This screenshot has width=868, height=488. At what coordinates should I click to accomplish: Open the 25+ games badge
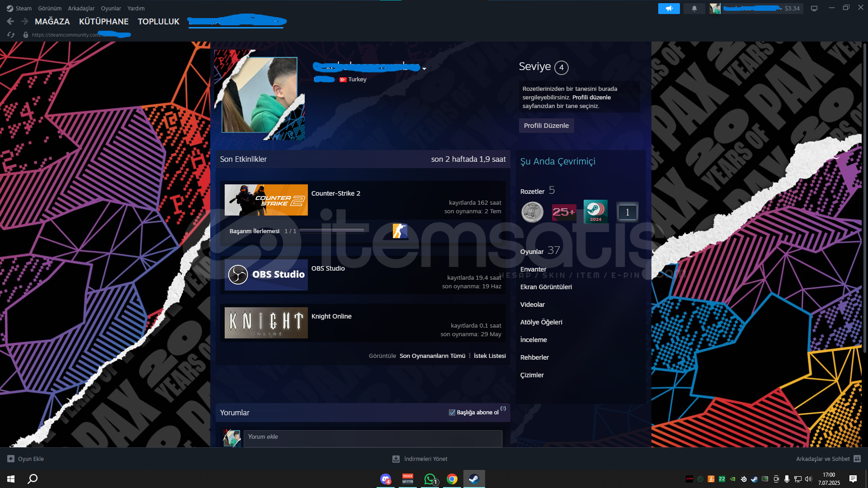564,212
